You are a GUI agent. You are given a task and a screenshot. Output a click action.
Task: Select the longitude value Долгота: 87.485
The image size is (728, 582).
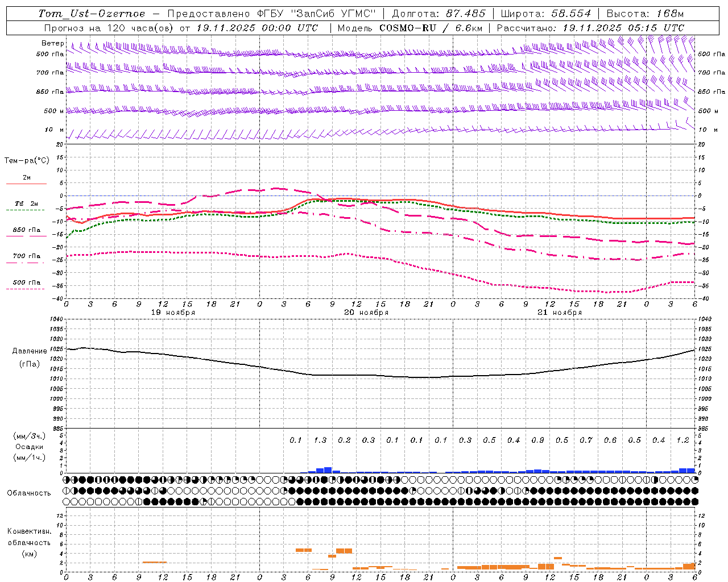439,14
